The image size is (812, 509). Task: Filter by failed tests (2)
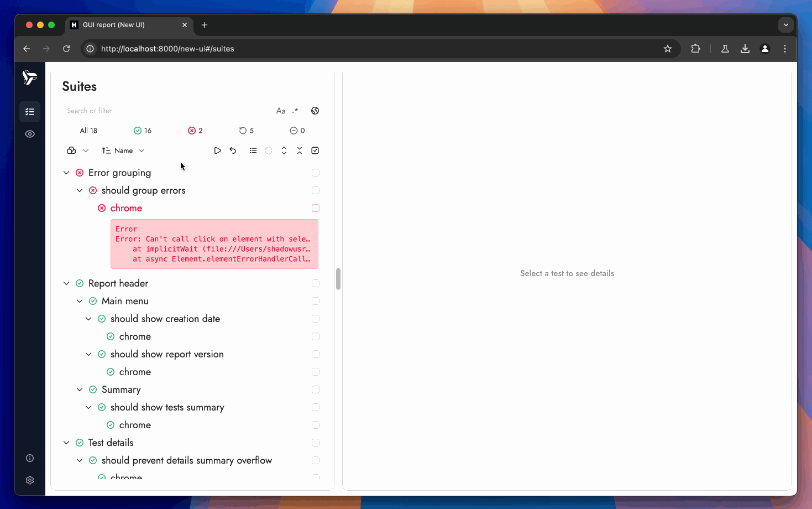coord(195,131)
